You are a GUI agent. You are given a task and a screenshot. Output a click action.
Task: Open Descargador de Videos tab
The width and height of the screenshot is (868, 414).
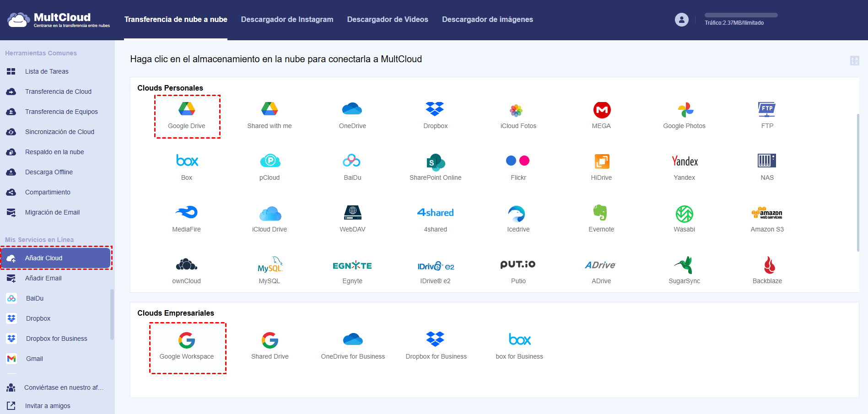pyautogui.click(x=388, y=19)
